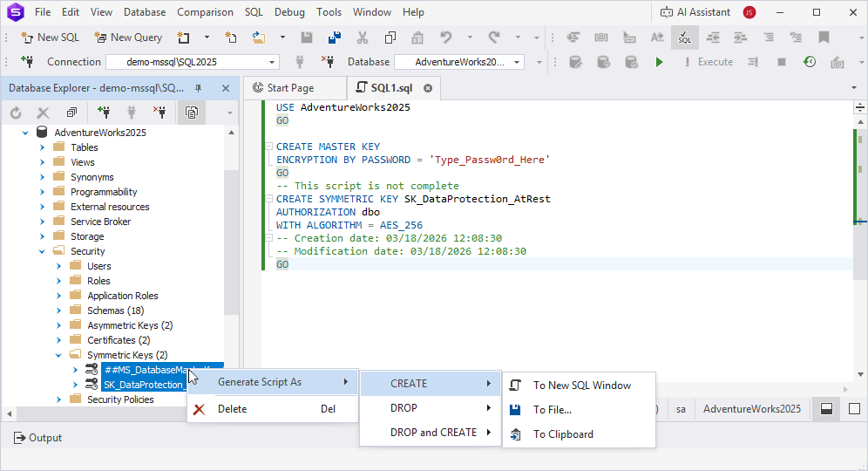This screenshot has height=471, width=868.
Task: Click the bookmark icon in the toolbar
Action: [x=824, y=38]
